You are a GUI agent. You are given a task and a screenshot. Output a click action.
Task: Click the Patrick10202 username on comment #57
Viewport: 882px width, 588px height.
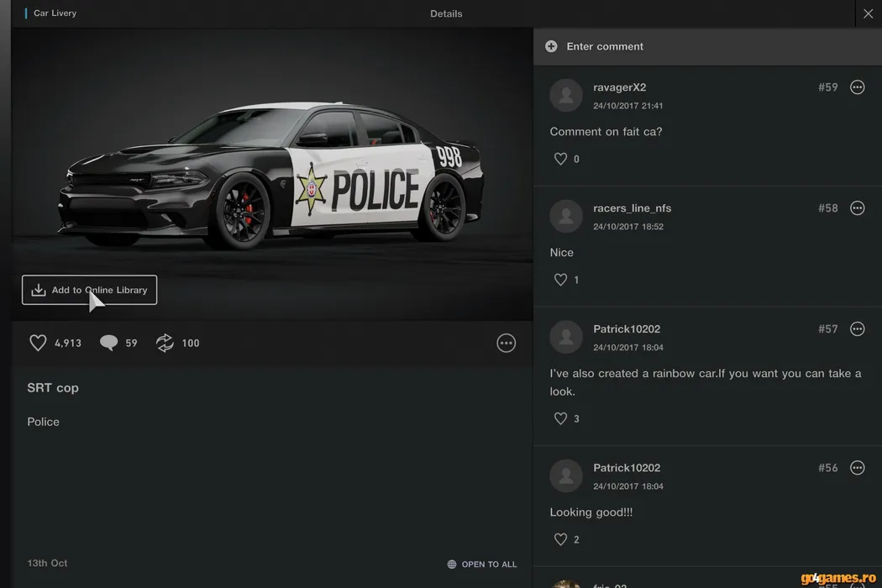tap(627, 329)
